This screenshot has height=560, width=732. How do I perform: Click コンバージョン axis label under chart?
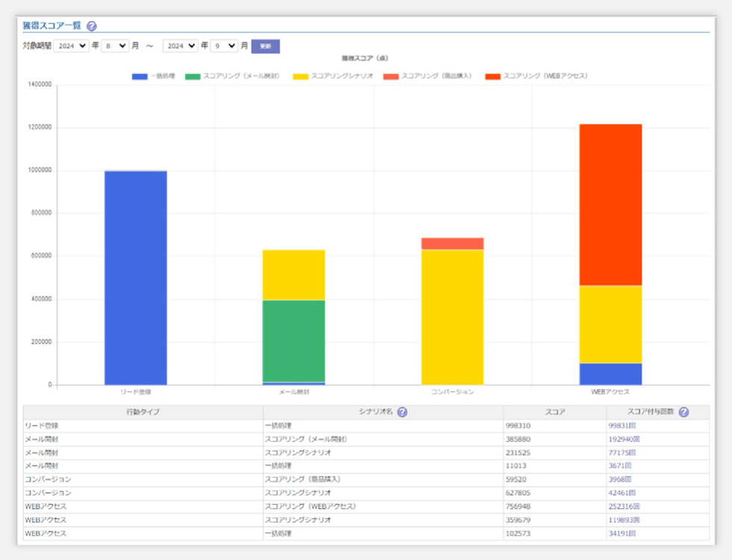453,392
